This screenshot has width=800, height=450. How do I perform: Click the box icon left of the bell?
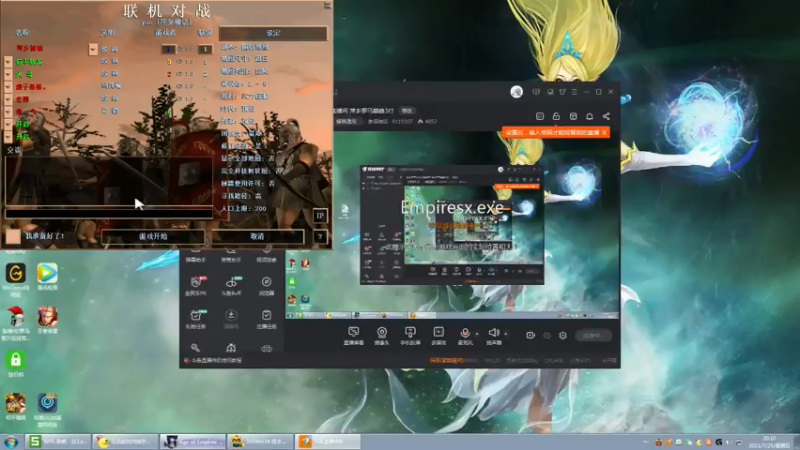point(573,116)
